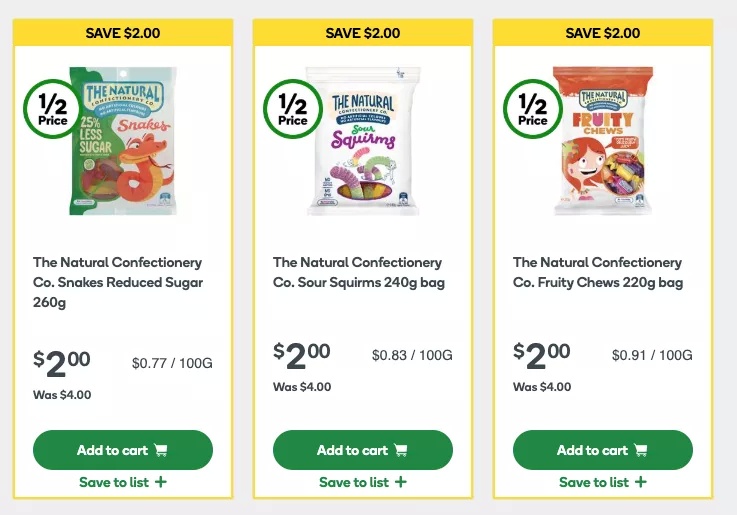This screenshot has width=737, height=515.
Task: Open Snakes Reduced Sugar product title
Action: point(118,282)
